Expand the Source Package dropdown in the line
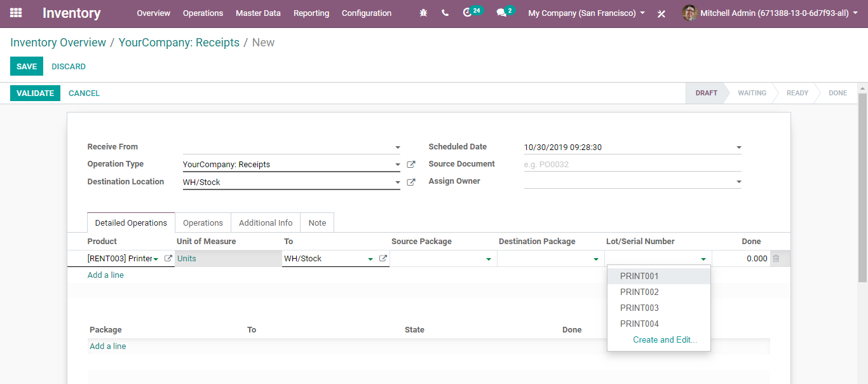The image size is (868, 384). tap(489, 259)
